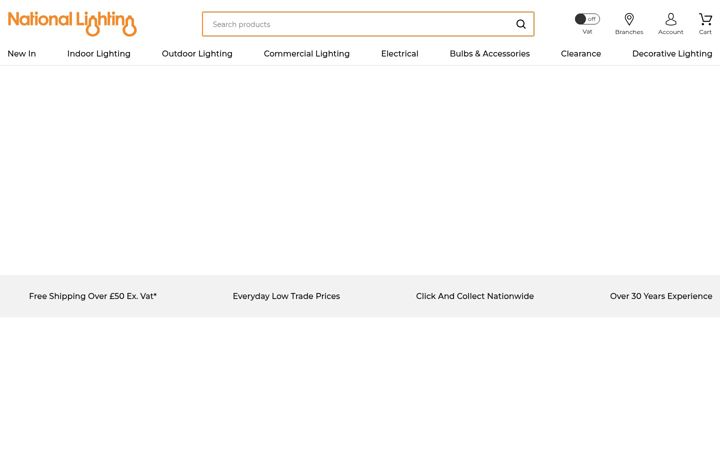Click Free Shipping Over £50 Ex. Vat text
The height and width of the screenshot is (450, 720).
click(93, 296)
